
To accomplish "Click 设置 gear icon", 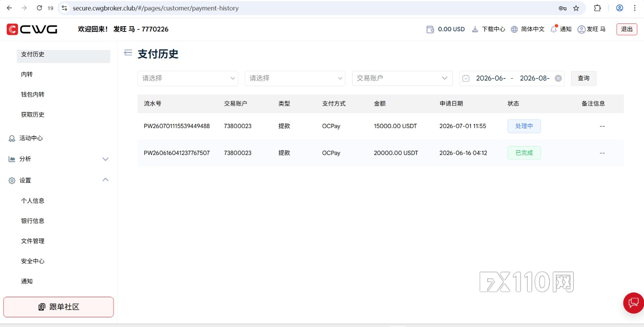I will 12,180.
